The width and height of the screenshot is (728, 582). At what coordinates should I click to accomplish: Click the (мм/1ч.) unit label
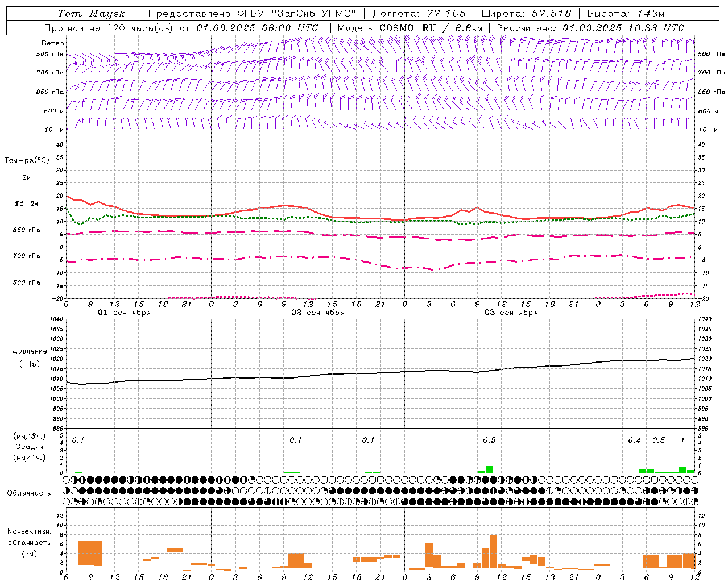click(29, 458)
